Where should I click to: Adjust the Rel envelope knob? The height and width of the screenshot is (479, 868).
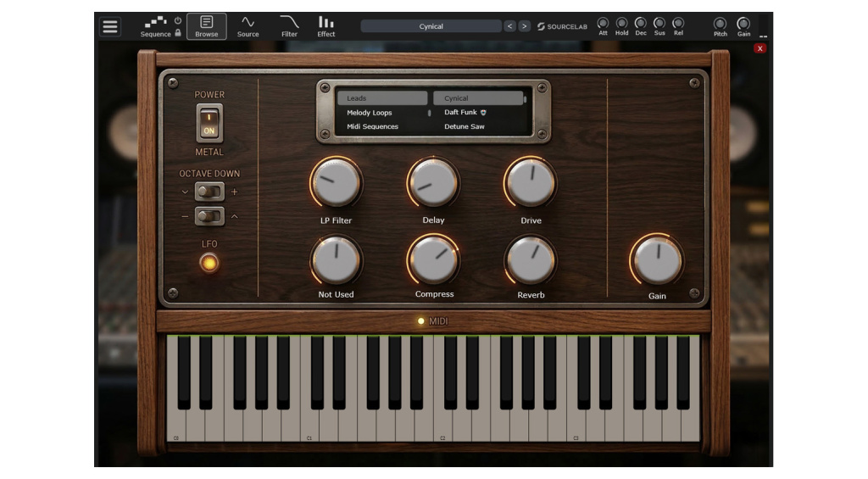678,23
